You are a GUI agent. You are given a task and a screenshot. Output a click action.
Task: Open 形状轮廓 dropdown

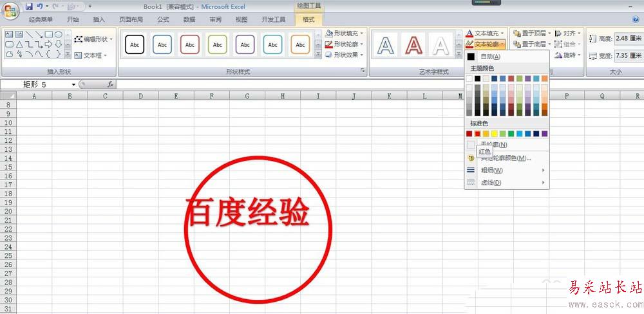[x=344, y=44]
